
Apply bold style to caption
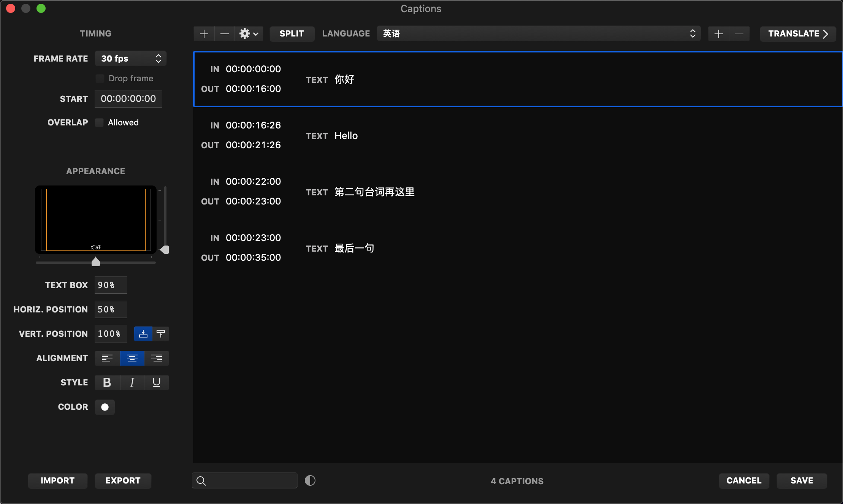coord(107,382)
